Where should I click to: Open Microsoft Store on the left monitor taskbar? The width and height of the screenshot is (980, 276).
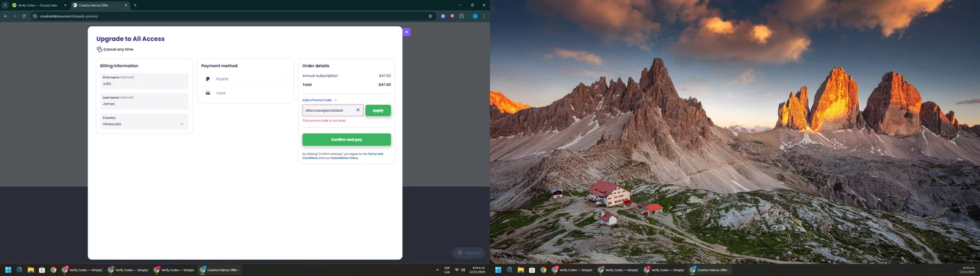click(42, 269)
